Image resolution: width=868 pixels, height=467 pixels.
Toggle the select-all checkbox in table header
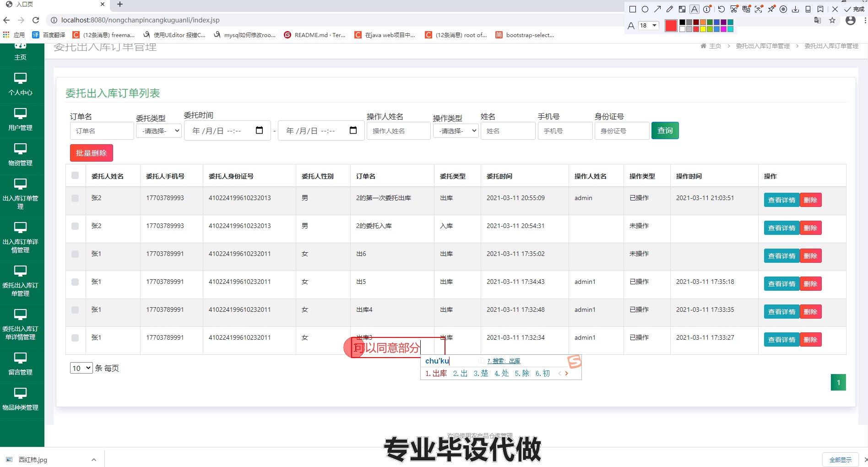(75, 175)
